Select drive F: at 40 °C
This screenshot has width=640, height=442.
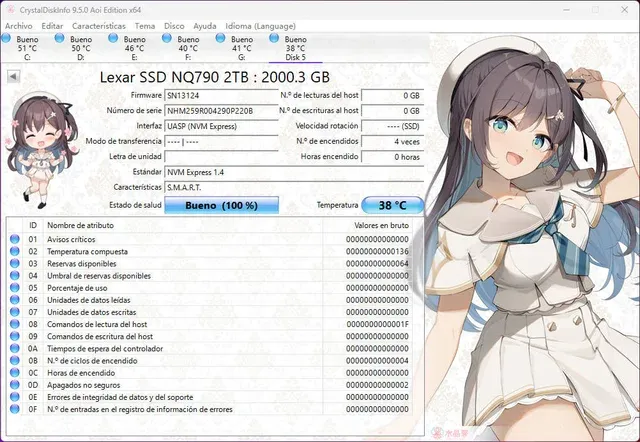click(x=188, y=48)
